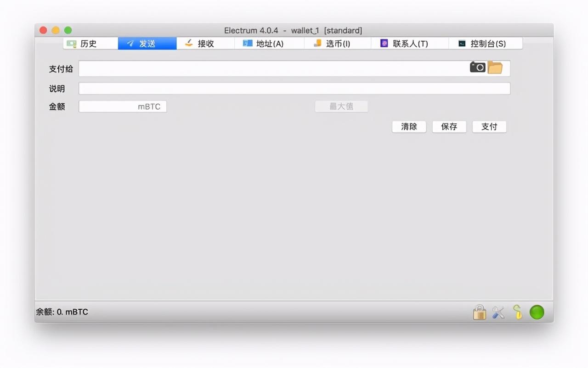The height and width of the screenshot is (368, 588).
Task: Select the 发送 tab
Action: (147, 44)
